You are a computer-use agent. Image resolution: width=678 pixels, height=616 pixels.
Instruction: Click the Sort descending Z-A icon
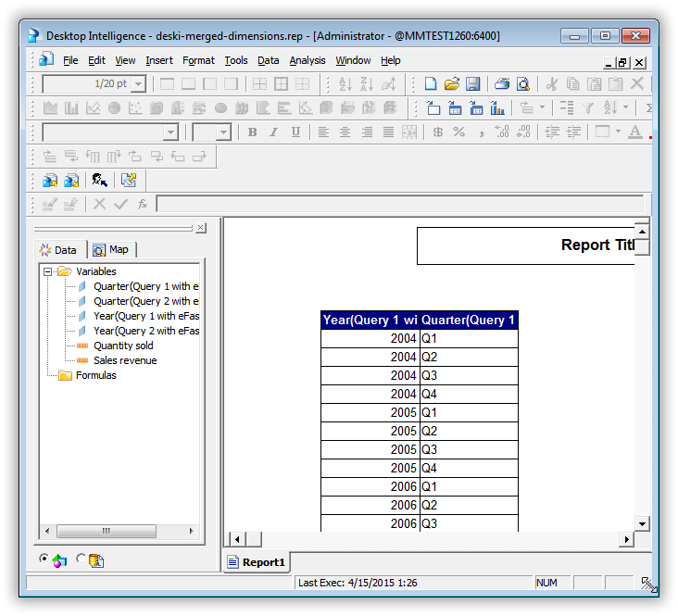367,83
